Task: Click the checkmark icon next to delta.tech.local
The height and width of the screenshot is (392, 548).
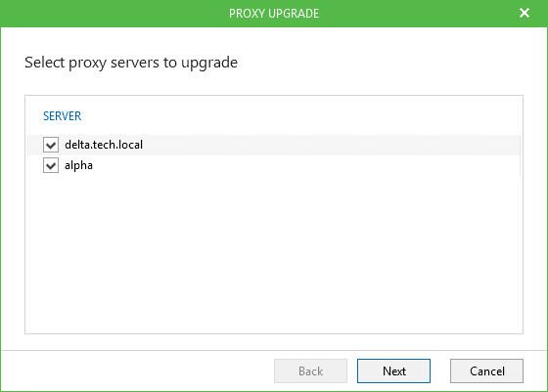Action: [x=51, y=145]
